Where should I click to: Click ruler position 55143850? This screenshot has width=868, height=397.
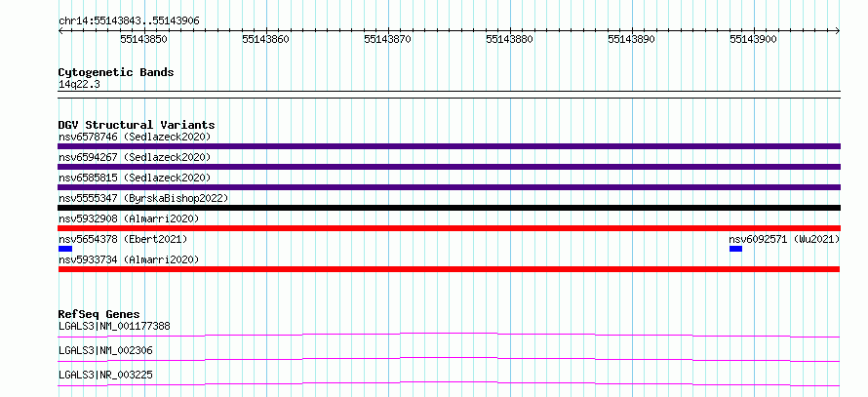coord(144,39)
